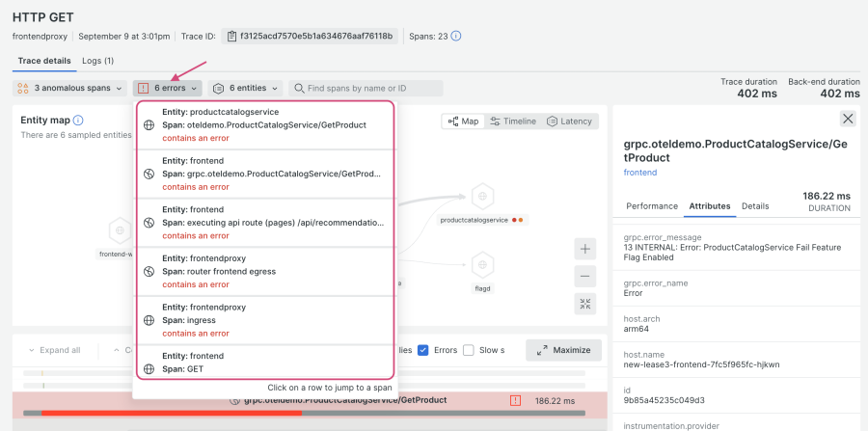
Task: Fit entity map to view
Action: tap(585, 305)
